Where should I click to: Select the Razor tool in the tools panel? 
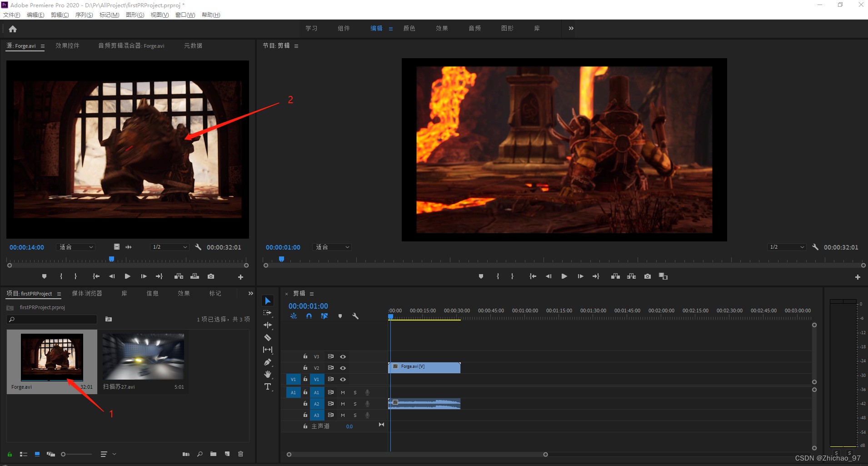point(268,337)
